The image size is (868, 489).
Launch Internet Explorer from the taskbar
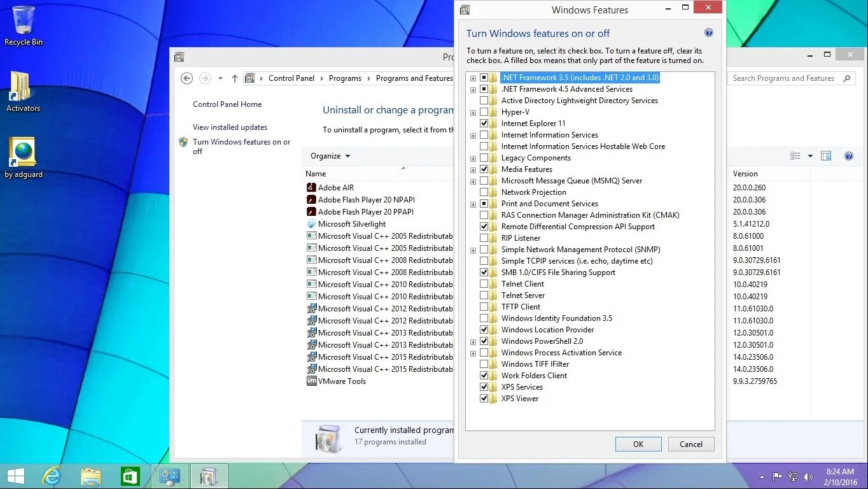pyautogui.click(x=52, y=476)
